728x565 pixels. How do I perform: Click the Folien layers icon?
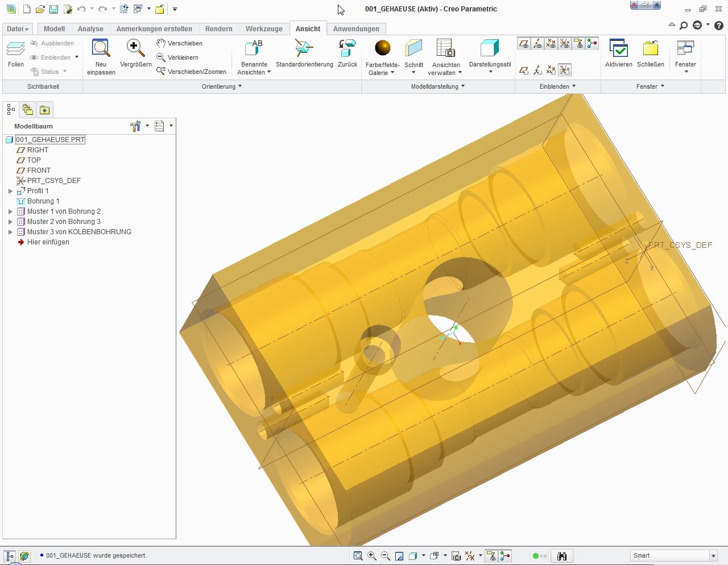pyautogui.click(x=15, y=49)
